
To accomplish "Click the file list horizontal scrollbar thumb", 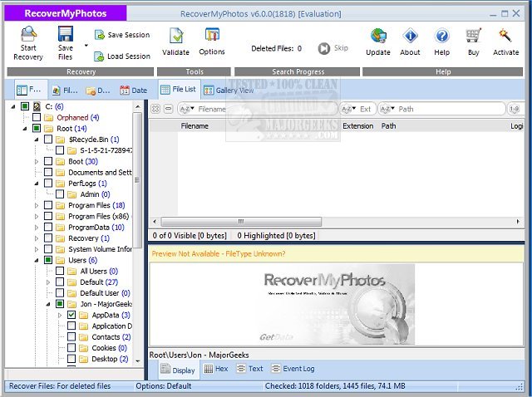I will pos(241,222).
